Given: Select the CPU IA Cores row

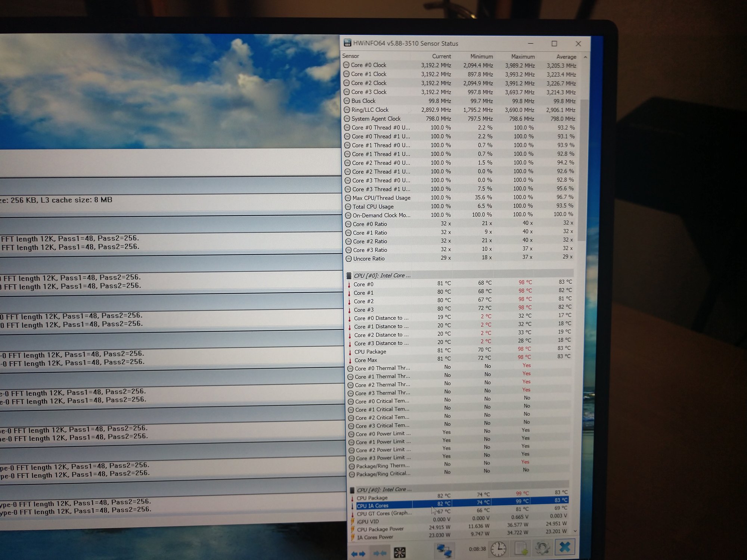Looking at the screenshot, I should (372, 505).
